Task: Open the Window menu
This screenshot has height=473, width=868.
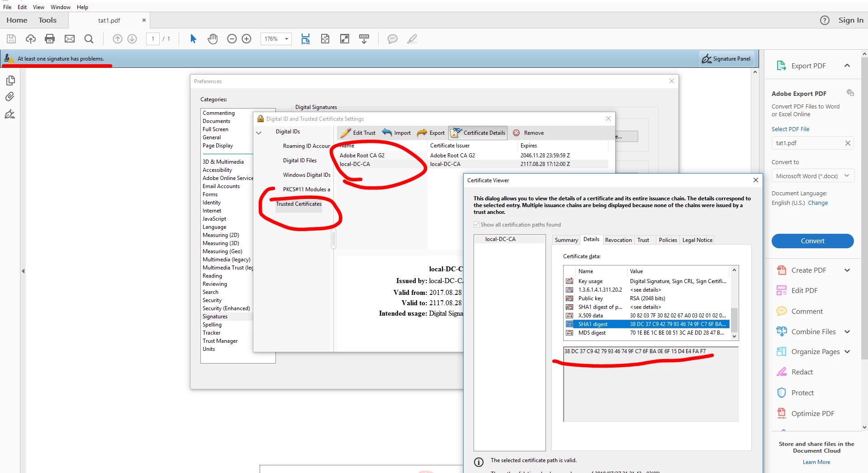Action: coord(61,7)
